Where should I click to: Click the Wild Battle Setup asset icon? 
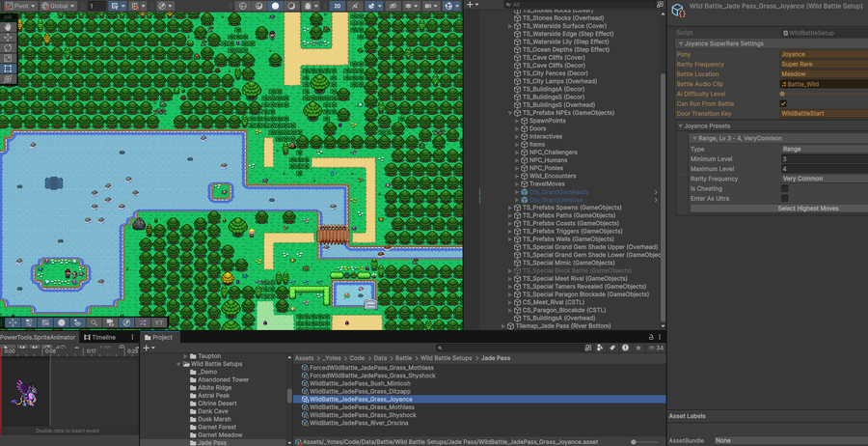tap(679, 11)
